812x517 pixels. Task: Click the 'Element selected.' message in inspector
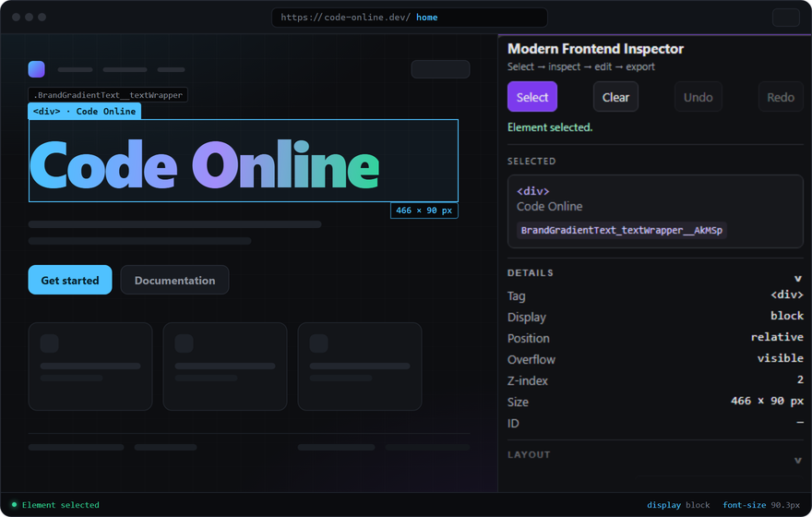550,127
